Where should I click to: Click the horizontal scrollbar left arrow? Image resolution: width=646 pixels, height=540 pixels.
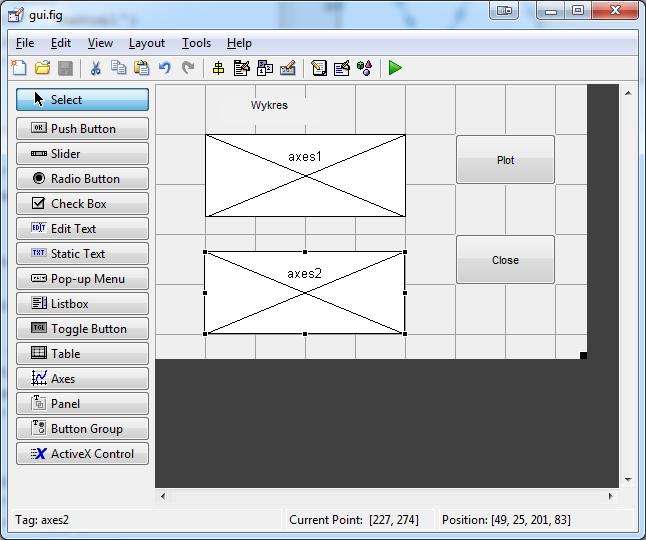click(x=163, y=496)
